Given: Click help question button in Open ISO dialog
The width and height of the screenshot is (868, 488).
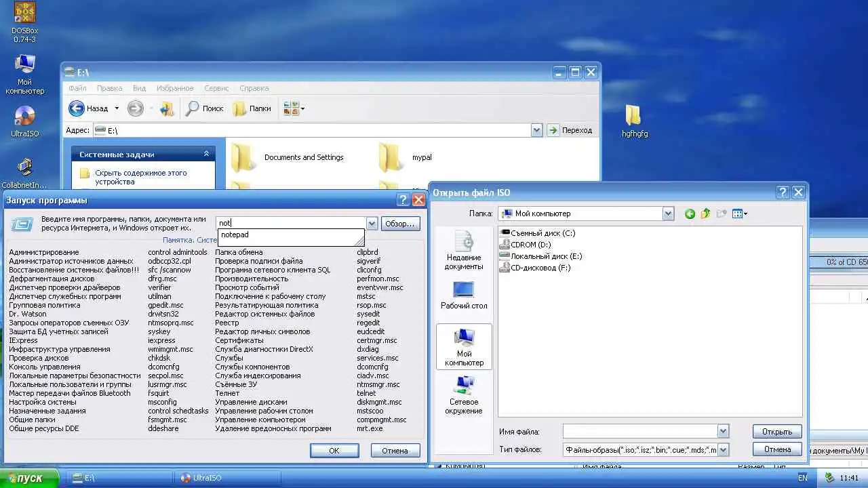Looking at the screenshot, I should [783, 192].
